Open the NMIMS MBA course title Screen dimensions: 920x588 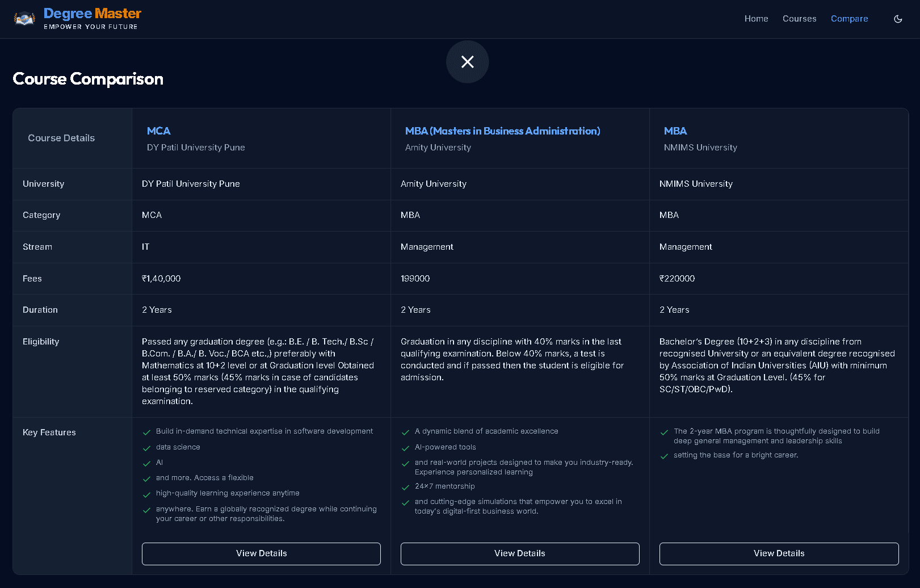tap(675, 131)
